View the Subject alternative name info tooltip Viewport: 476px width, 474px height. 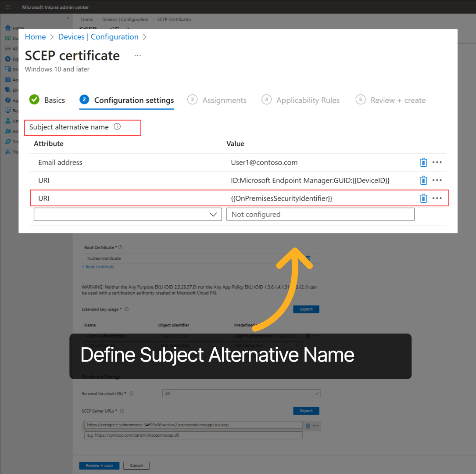click(117, 126)
